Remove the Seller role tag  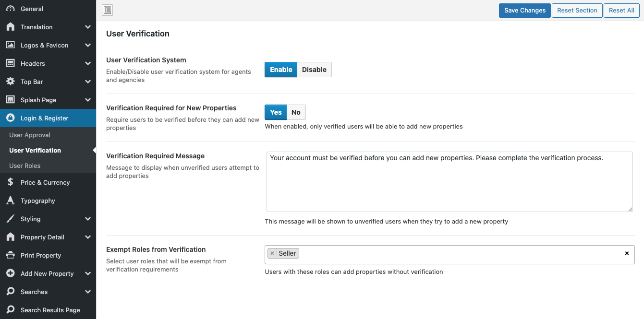click(x=272, y=253)
